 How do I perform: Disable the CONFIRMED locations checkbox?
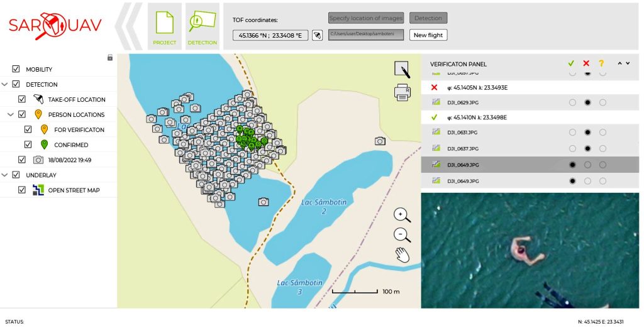[x=28, y=145]
